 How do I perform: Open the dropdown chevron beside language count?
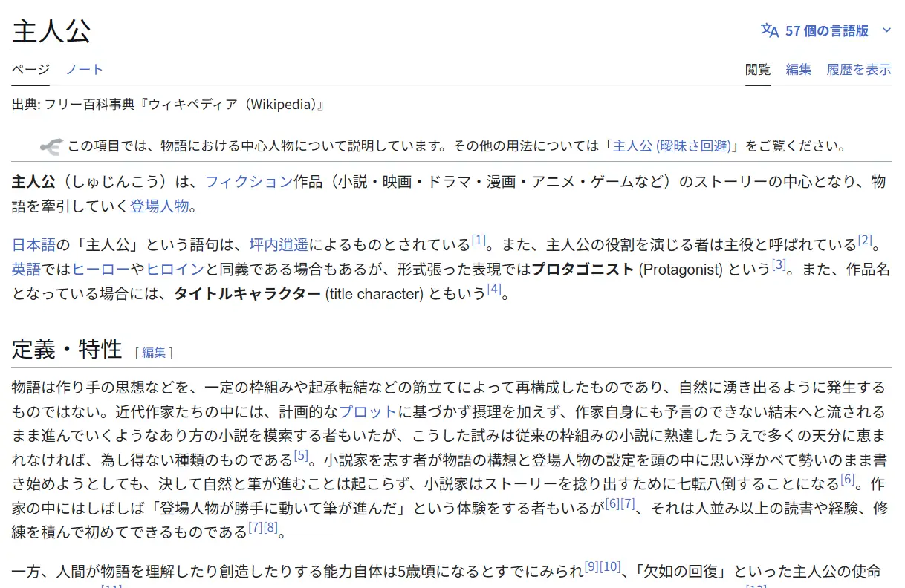tap(886, 30)
